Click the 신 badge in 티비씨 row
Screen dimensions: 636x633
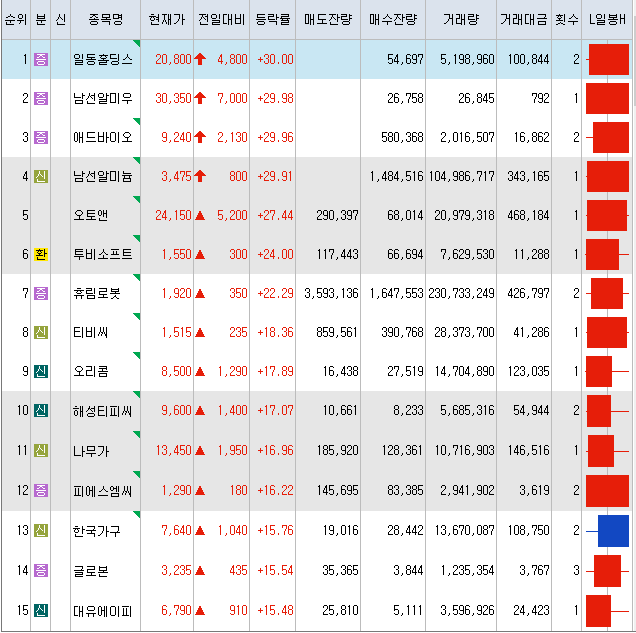[x=41, y=332]
